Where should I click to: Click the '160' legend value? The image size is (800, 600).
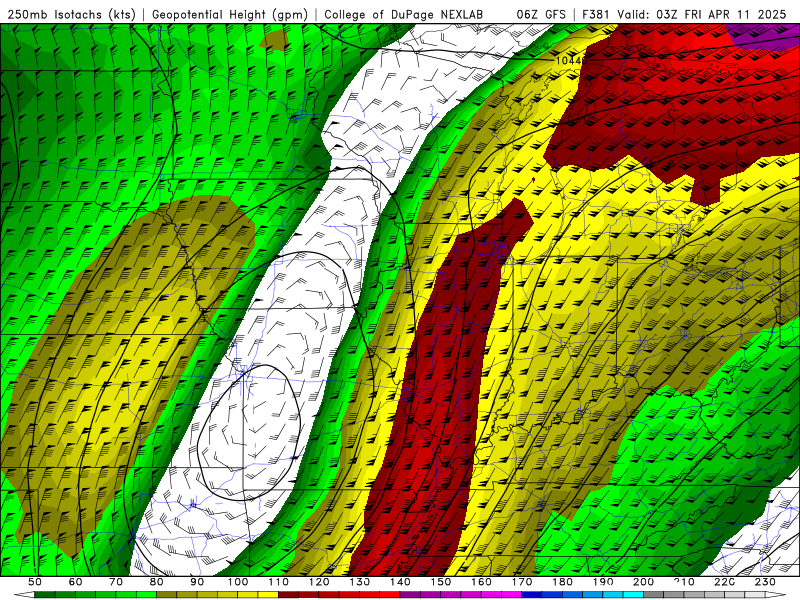482,582
